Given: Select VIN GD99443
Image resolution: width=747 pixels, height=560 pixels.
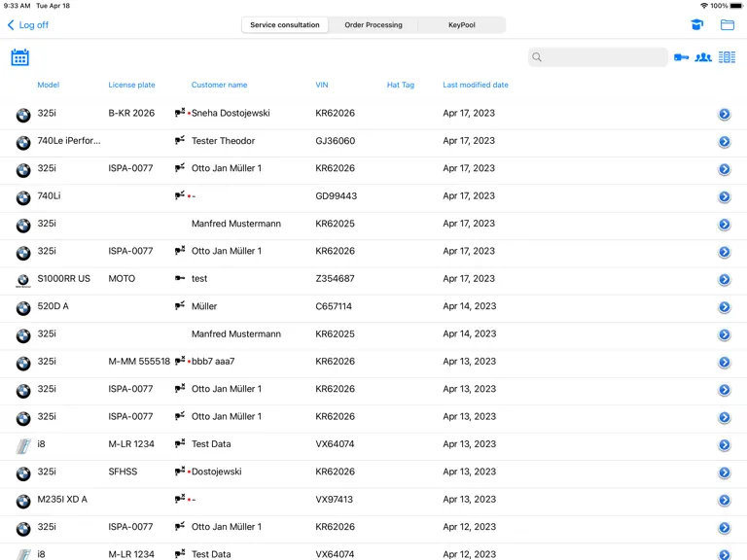Looking at the screenshot, I should pyautogui.click(x=337, y=195).
